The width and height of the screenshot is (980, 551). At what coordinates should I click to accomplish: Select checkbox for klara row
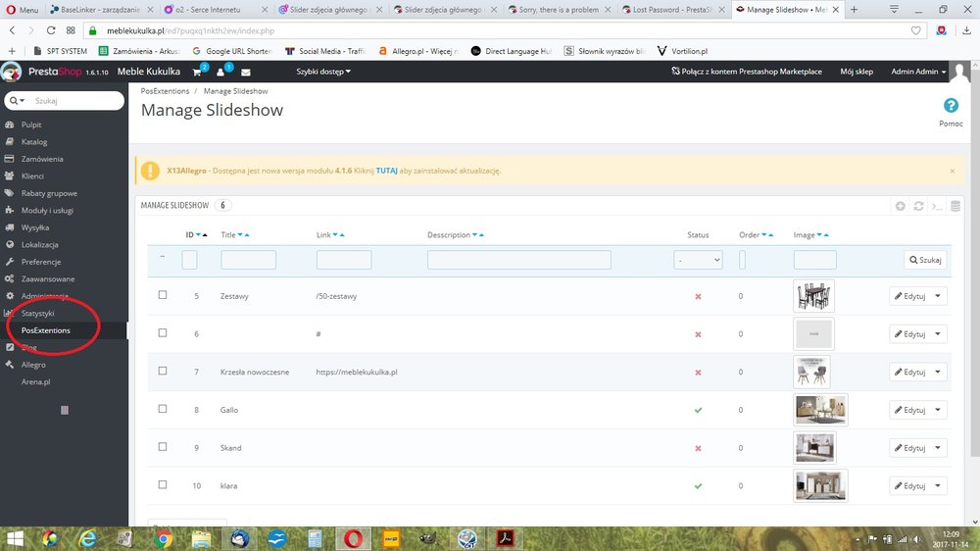point(163,484)
